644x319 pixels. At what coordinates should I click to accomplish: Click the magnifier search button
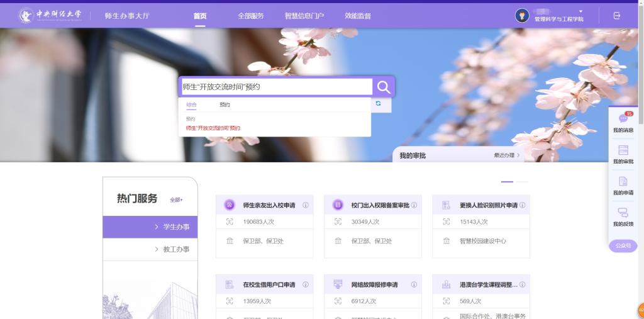pos(384,87)
